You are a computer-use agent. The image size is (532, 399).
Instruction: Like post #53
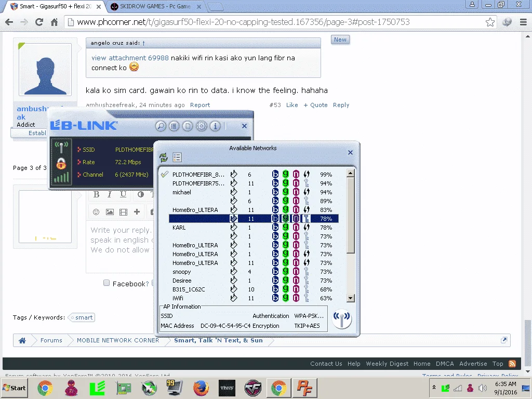pyautogui.click(x=292, y=105)
